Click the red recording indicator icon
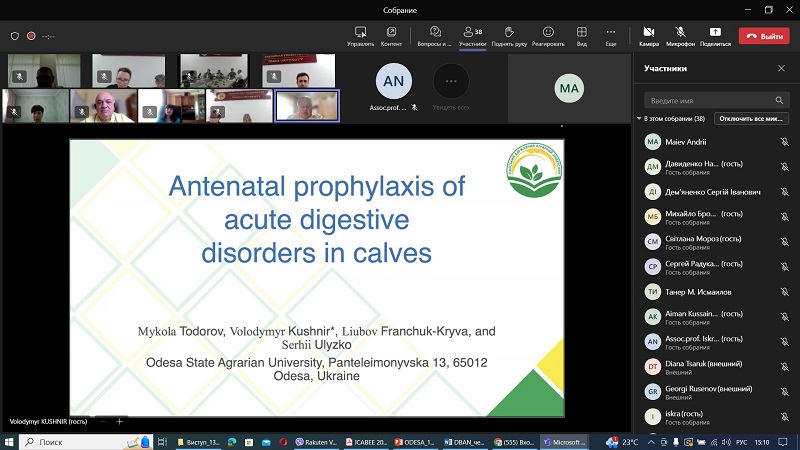Image resolution: width=800 pixels, height=450 pixels. coord(31,35)
